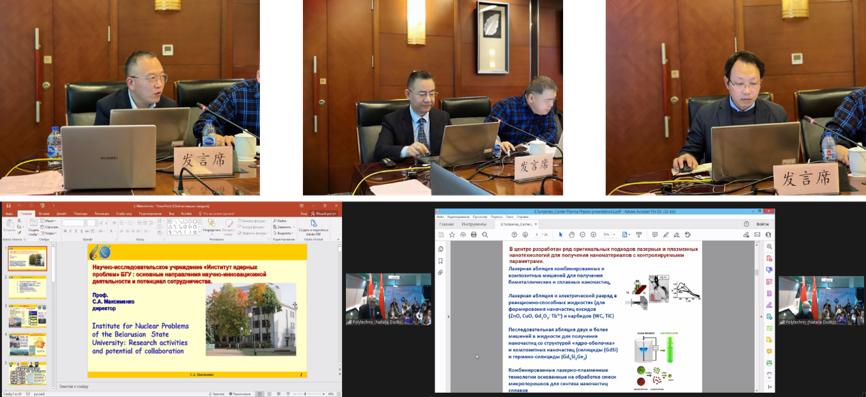Click the Print icon in Acrobat toolbar
866x397 pixels.
coord(473,235)
